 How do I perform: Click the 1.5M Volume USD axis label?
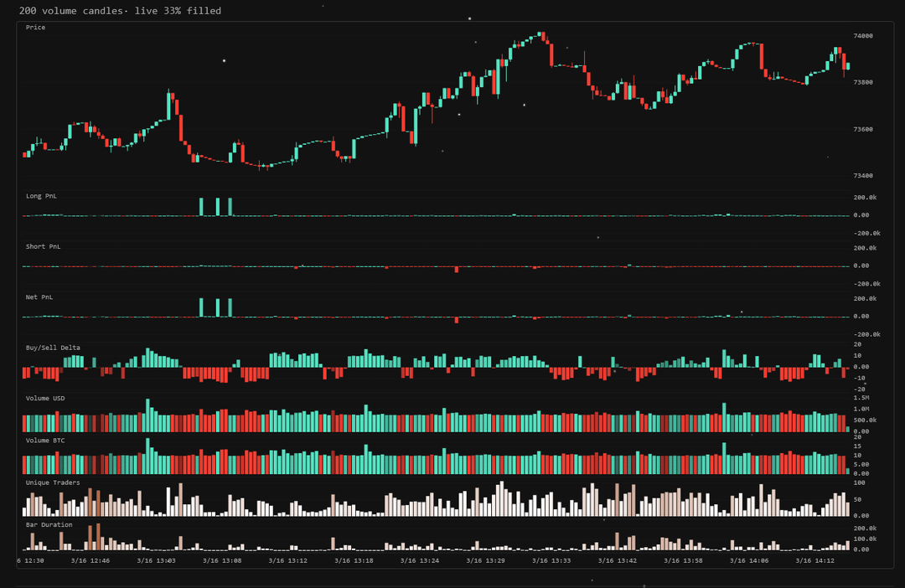(863, 397)
